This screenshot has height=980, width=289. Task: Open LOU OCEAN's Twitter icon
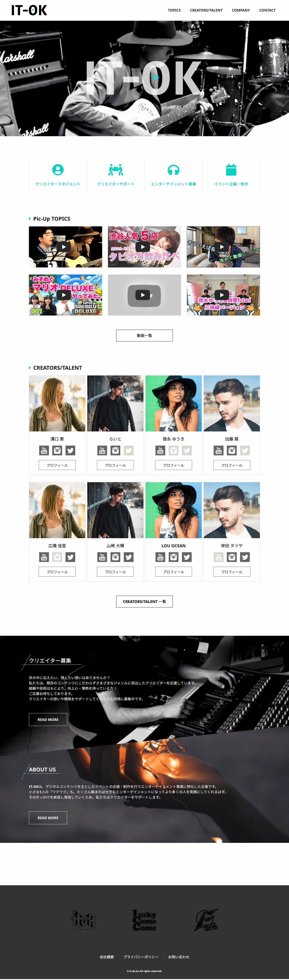[187, 557]
